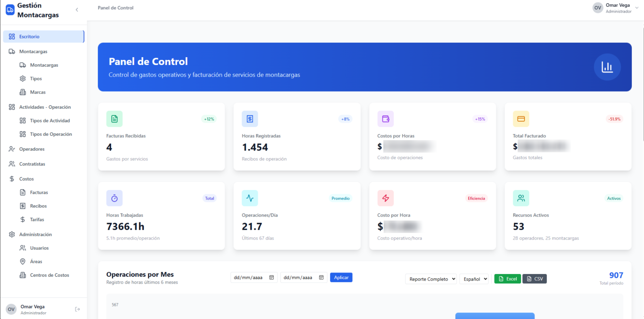This screenshot has height=319, width=644.
Task: Collapse the sidebar with the chevron arrow
Action: pyautogui.click(x=77, y=10)
